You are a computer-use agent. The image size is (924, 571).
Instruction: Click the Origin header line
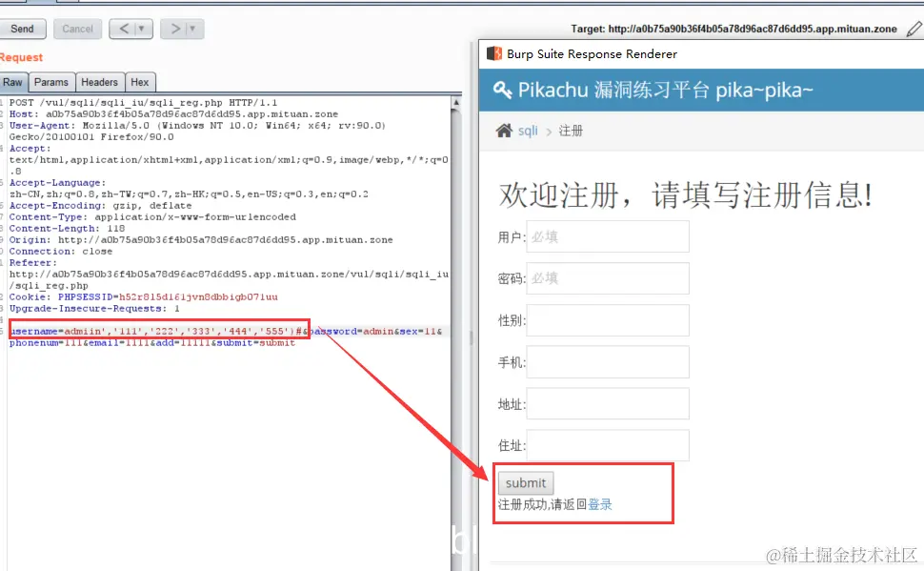tap(201, 240)
